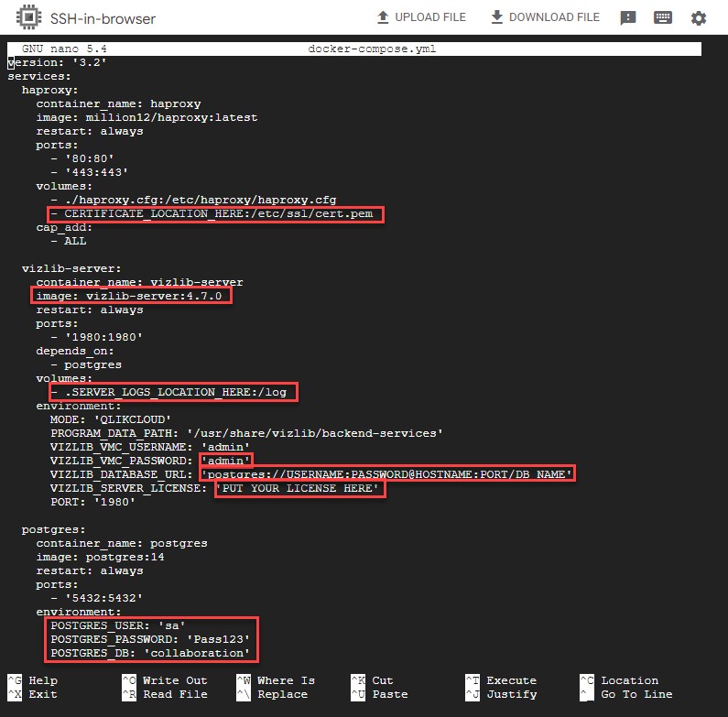
Task: Click the haproxy: service line
Action: coord(49,90)
